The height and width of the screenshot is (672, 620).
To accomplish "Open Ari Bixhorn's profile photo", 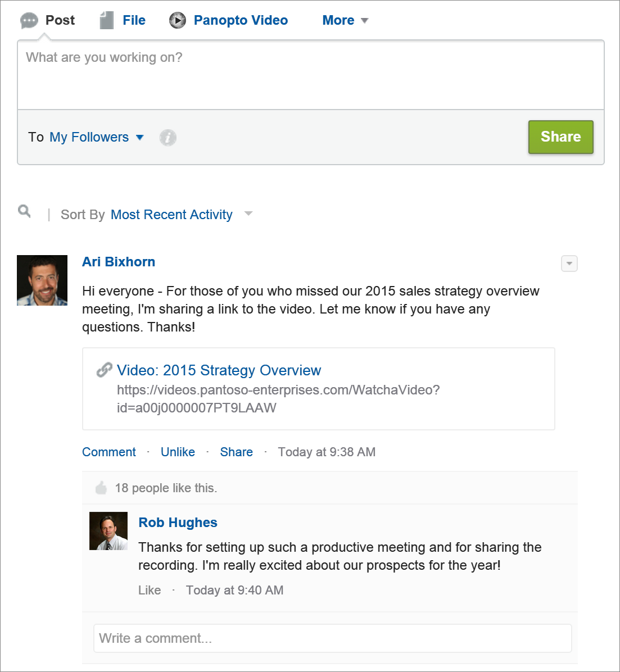I will [x=42, y=280].
